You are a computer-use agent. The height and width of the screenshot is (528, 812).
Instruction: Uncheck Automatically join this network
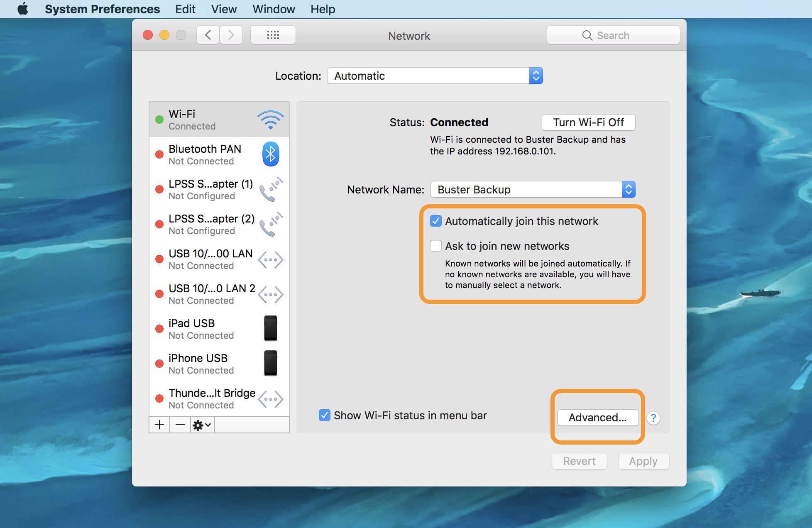click(435, 221)
